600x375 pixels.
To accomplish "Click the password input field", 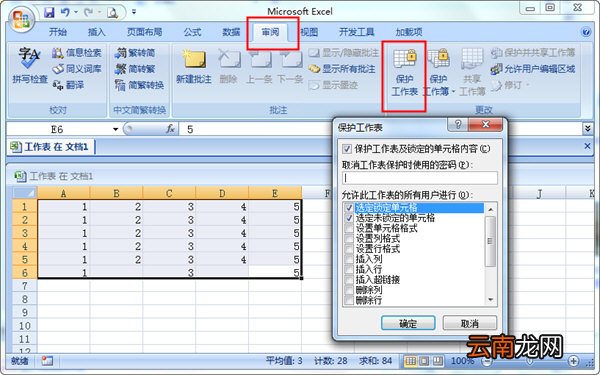I will tap(420, 178).
